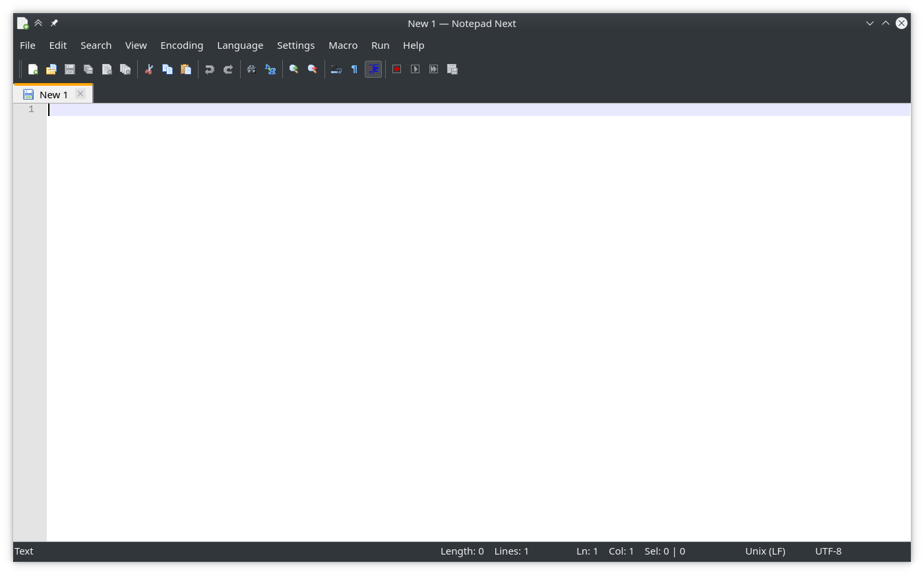Paste from clipboard via the toolbar icon
This screenshot has height=575, width=924.
[185, 69]
